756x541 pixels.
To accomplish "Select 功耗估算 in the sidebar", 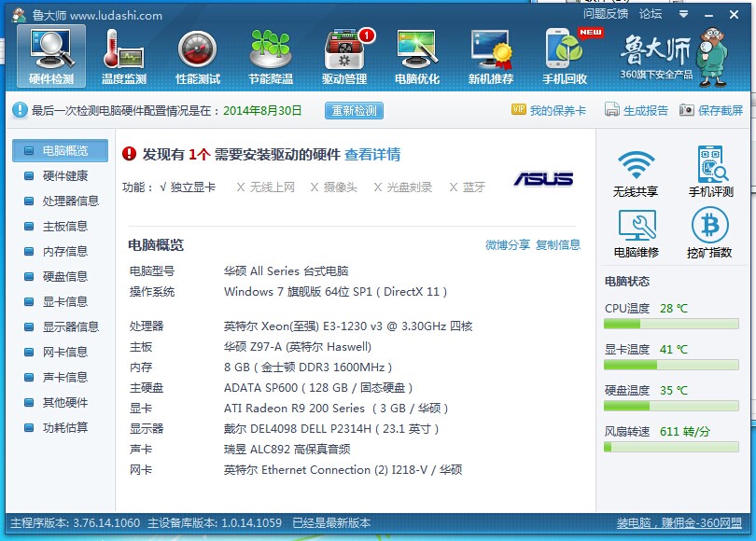I will coord(61,427).
